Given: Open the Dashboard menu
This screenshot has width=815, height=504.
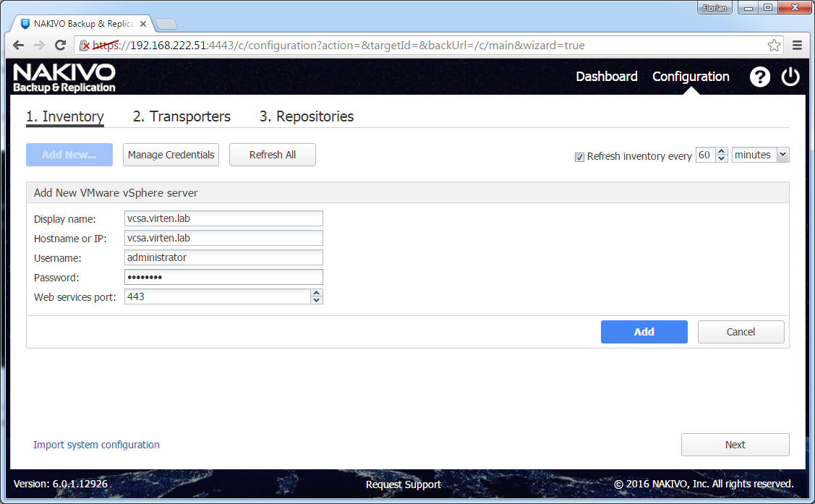Looking at the screenshot, I should 607,77.
